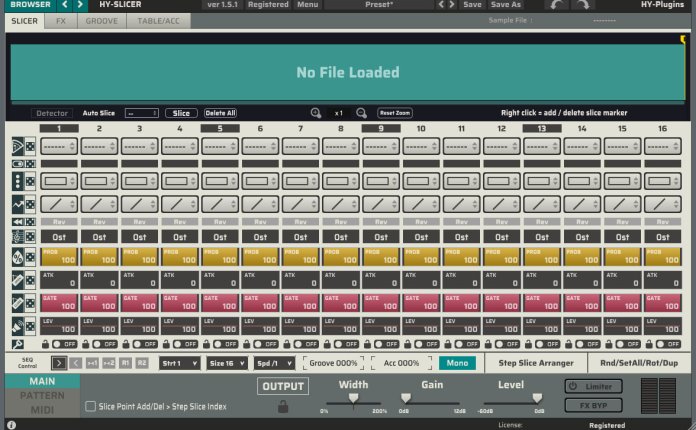Image resolution: width=696 pixels, height=430 pixels.
Task: Click browser back arrow
Action: pyautogui.click(x=65, y=4)
